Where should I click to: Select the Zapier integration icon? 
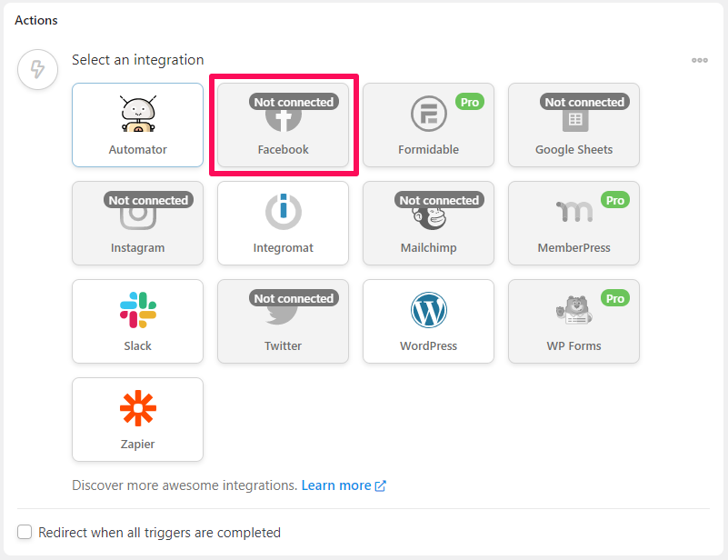(138, 408)
